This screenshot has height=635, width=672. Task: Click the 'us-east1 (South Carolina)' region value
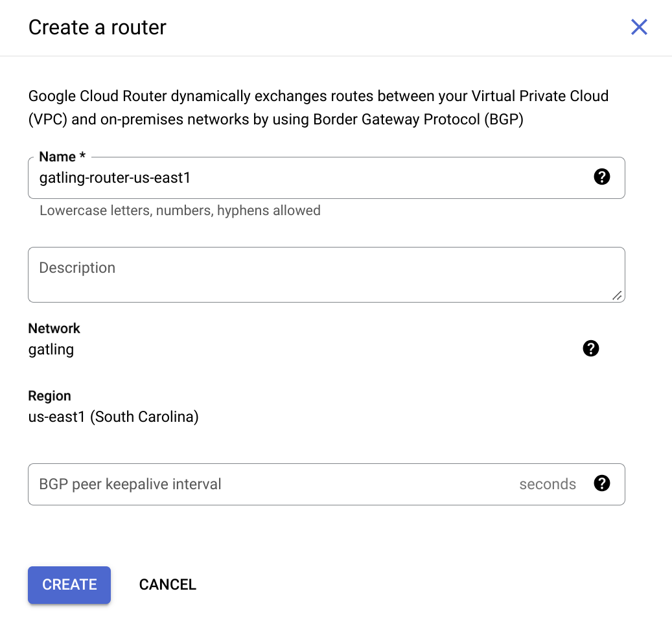[x=113, y=417]
